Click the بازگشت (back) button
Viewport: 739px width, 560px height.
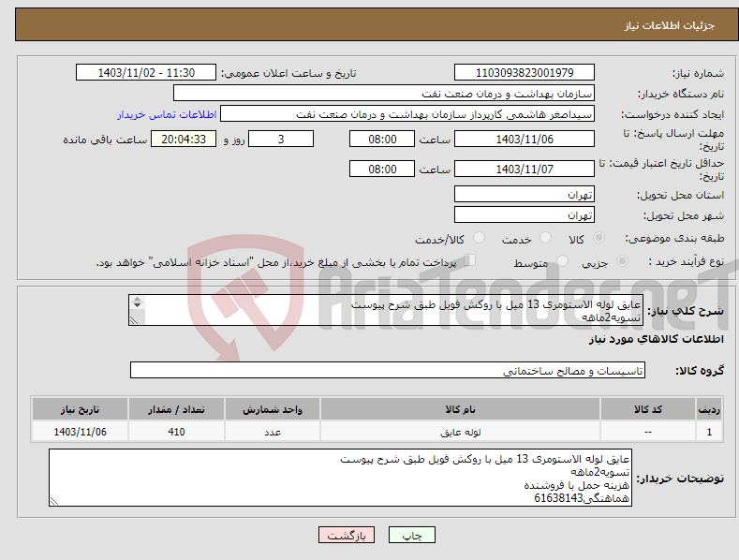click(347, 535)
